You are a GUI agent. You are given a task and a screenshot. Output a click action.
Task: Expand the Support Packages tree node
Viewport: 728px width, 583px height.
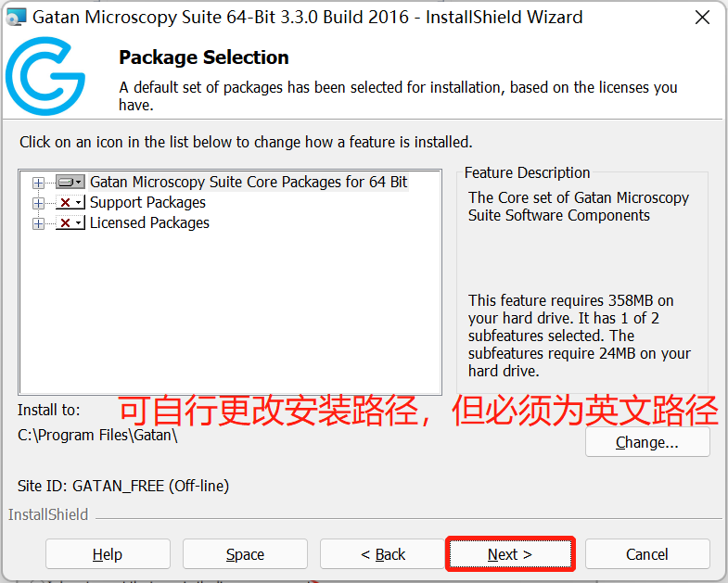pos(39,203)
